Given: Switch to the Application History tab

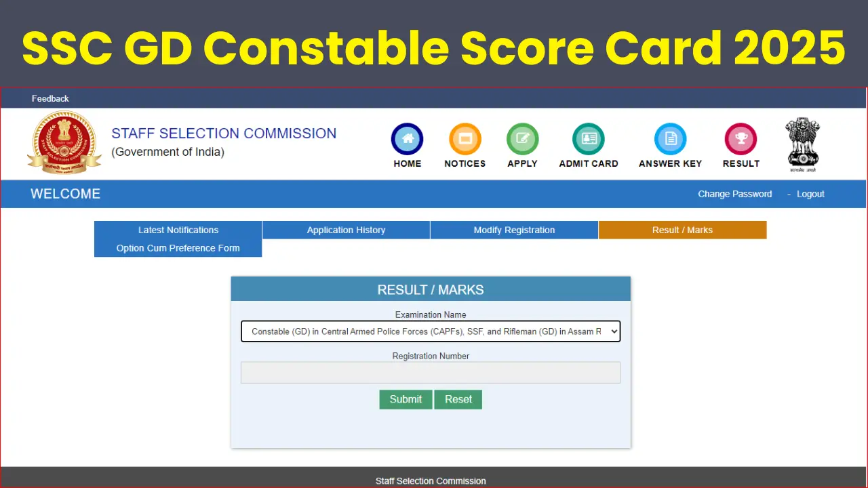Looking at the screenshot, I should point(346,230).
